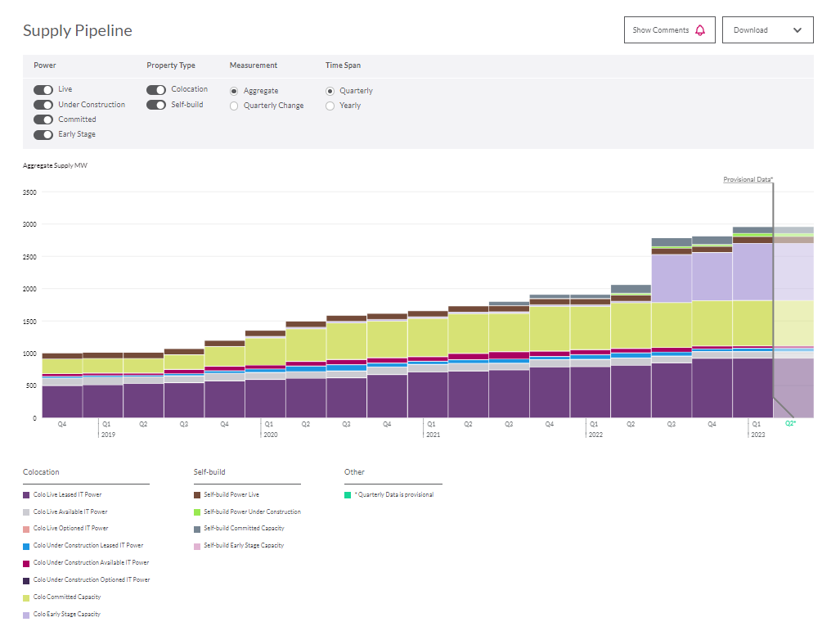This screenshot has width=840, height=640.
Task: Toggle the Live power switch
Action: (x=43, y=90)
